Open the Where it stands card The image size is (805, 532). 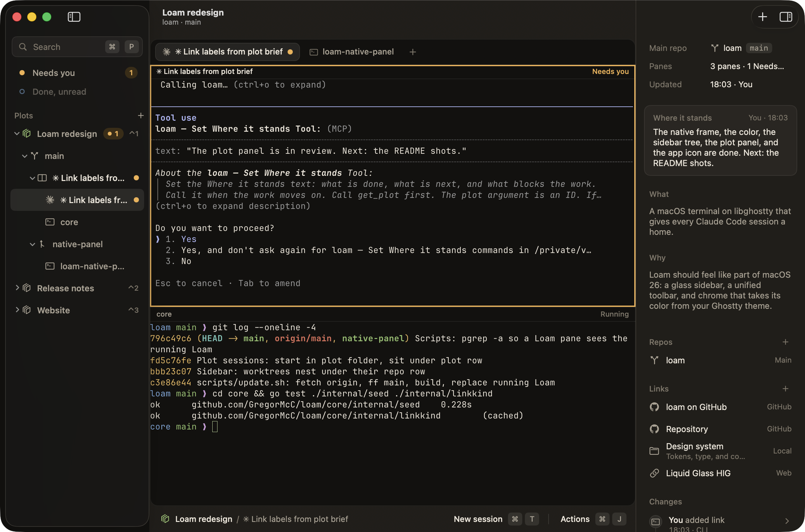point(720,140)
